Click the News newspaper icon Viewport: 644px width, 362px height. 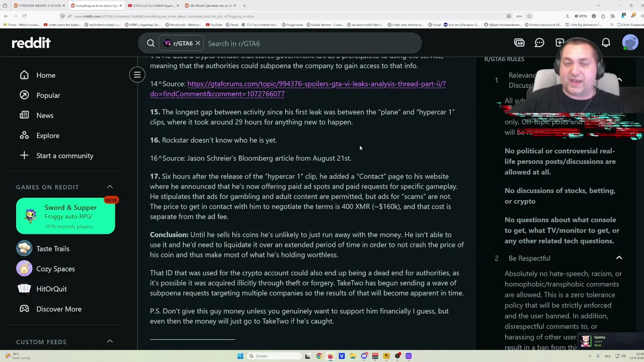24,115
